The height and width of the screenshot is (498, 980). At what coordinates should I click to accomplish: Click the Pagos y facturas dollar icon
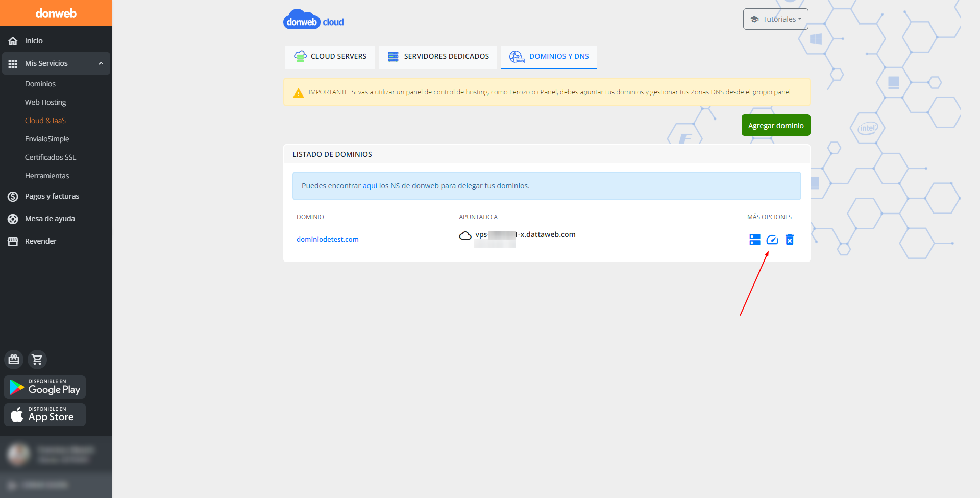coord(13,196)
